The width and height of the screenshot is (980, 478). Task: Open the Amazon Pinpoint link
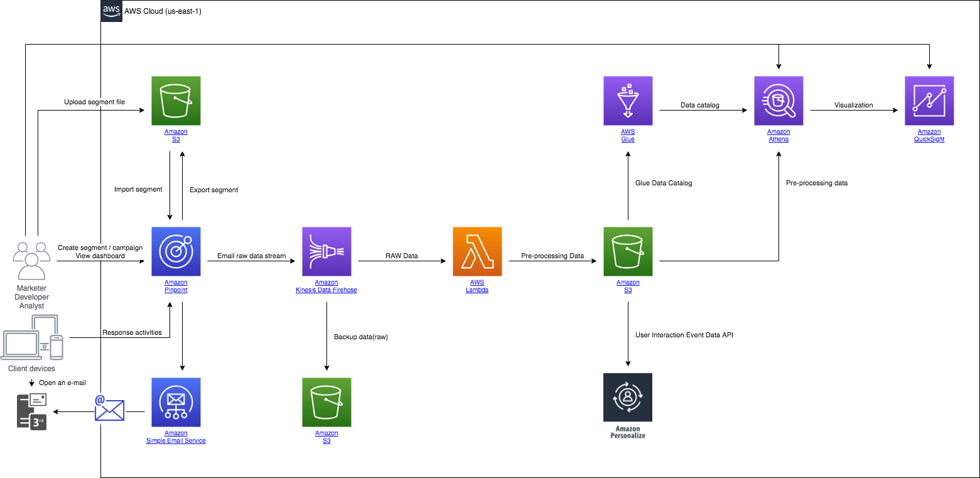click(x=176, y=286)
